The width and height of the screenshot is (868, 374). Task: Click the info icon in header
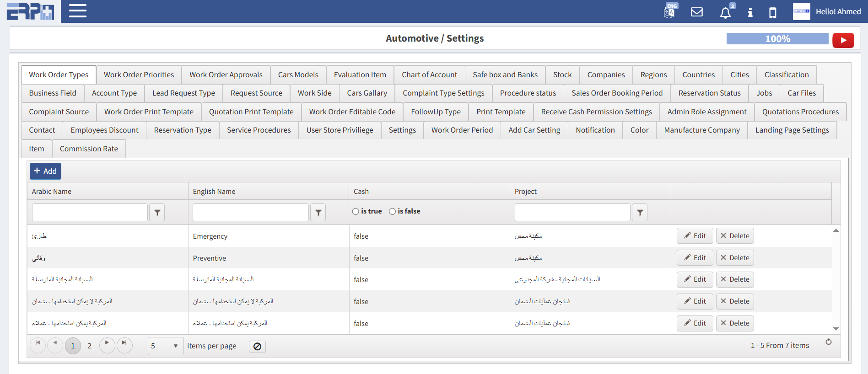click(x=750, y=12)
